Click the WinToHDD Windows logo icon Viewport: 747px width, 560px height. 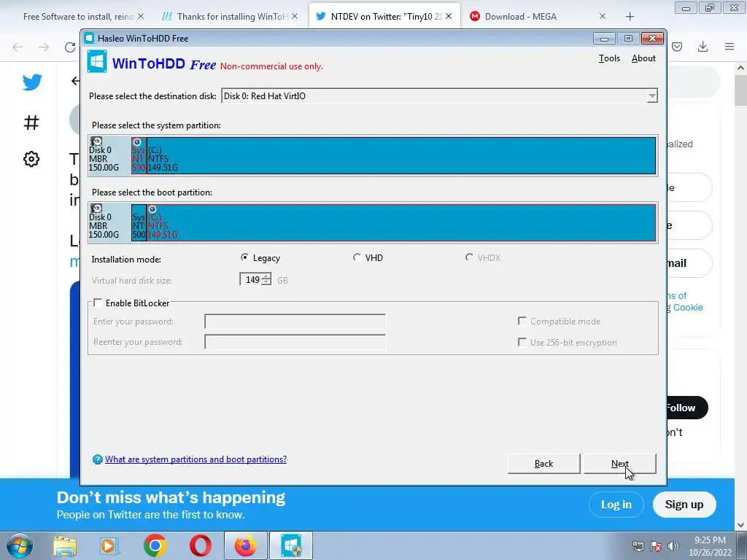point(97,62)
